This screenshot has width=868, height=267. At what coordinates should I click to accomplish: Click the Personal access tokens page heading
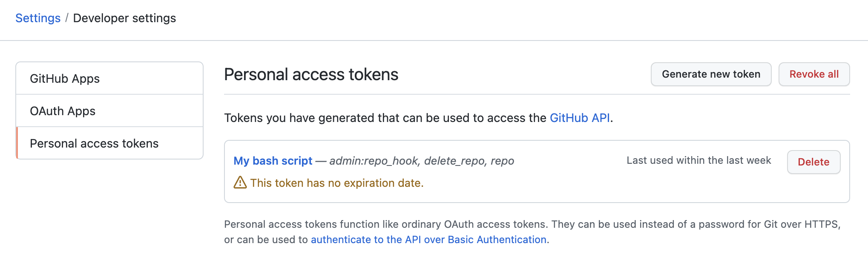[311, 74]
